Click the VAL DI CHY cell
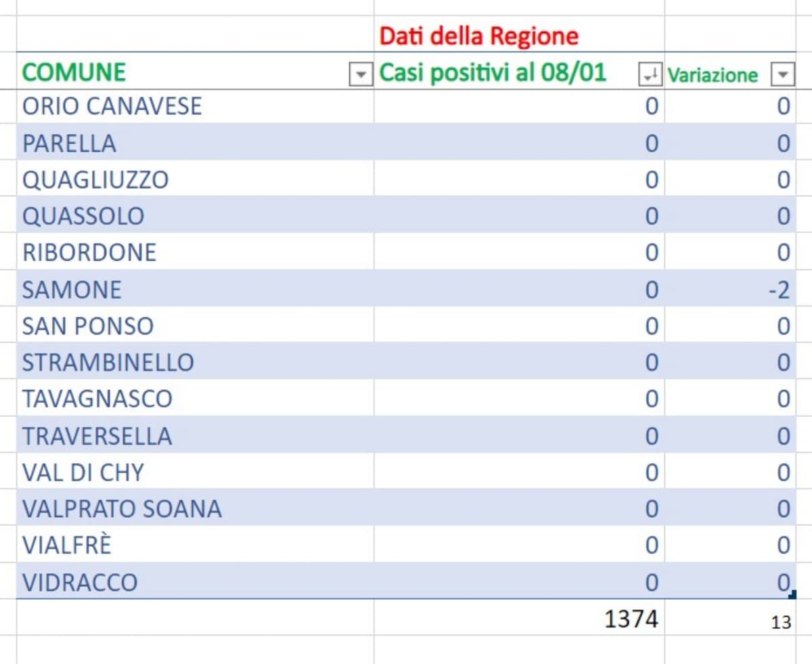Viewport: 812px width, 664px height. (x=83, y=472)
